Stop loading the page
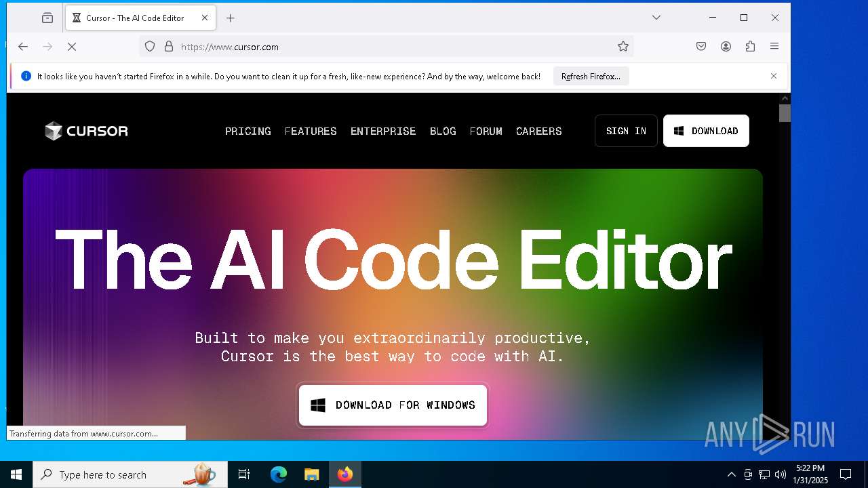868x488 pixels. [72, 47]
